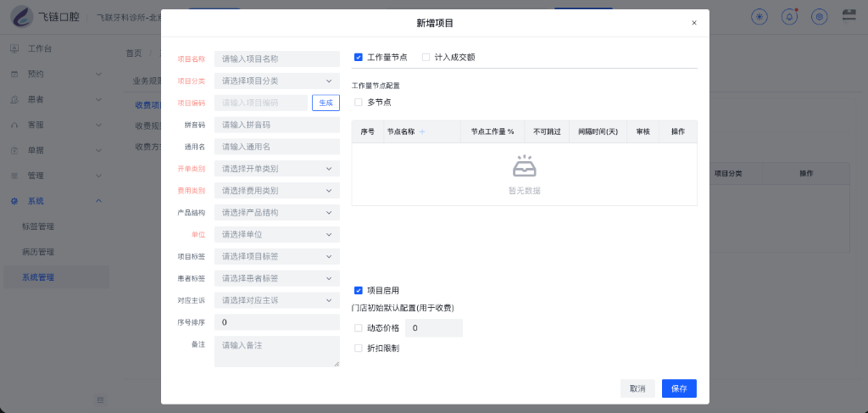This screenshot has height=413, width=868.
Task: Click the 客服 headset icon in sidebar
Action: click(14, 126)
